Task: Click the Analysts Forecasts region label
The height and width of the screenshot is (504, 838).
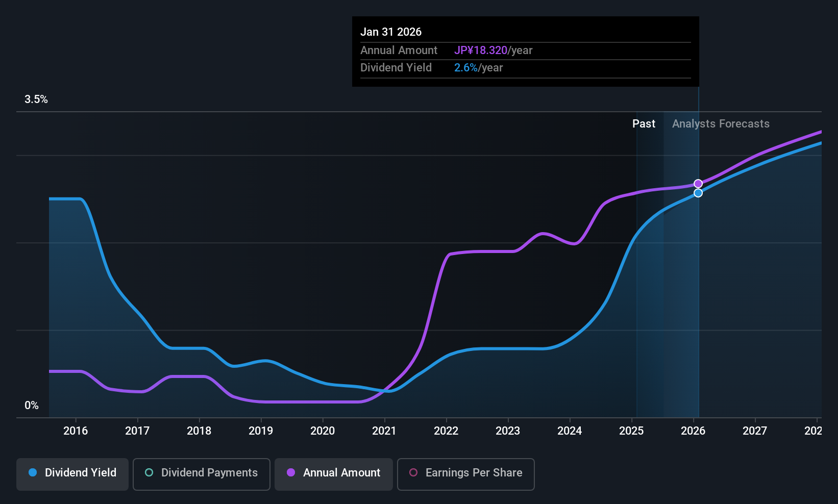Action: click(x=721, y=124)
